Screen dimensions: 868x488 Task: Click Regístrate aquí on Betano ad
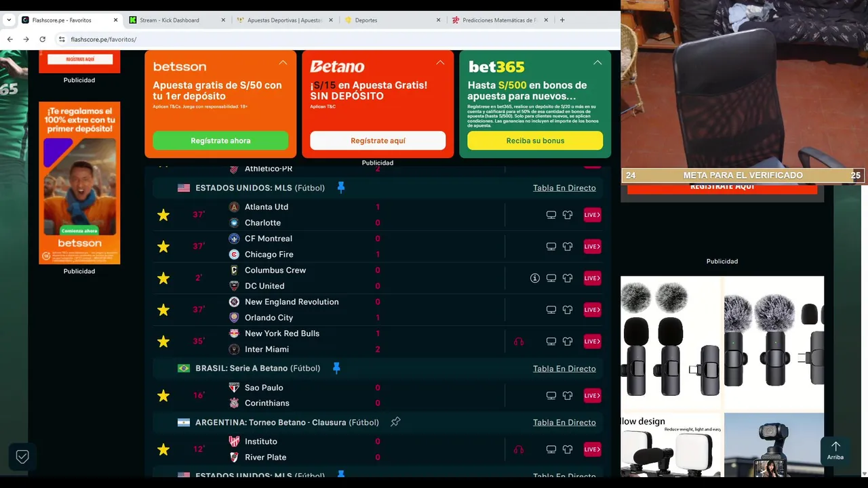tap(378, 140)
